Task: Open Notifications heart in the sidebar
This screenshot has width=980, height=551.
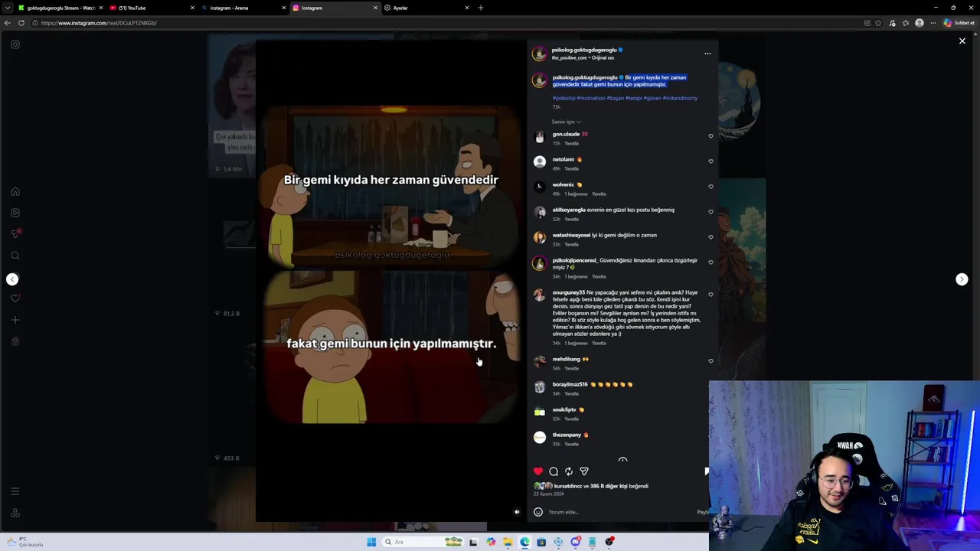Action: click(x=15, y=298)
